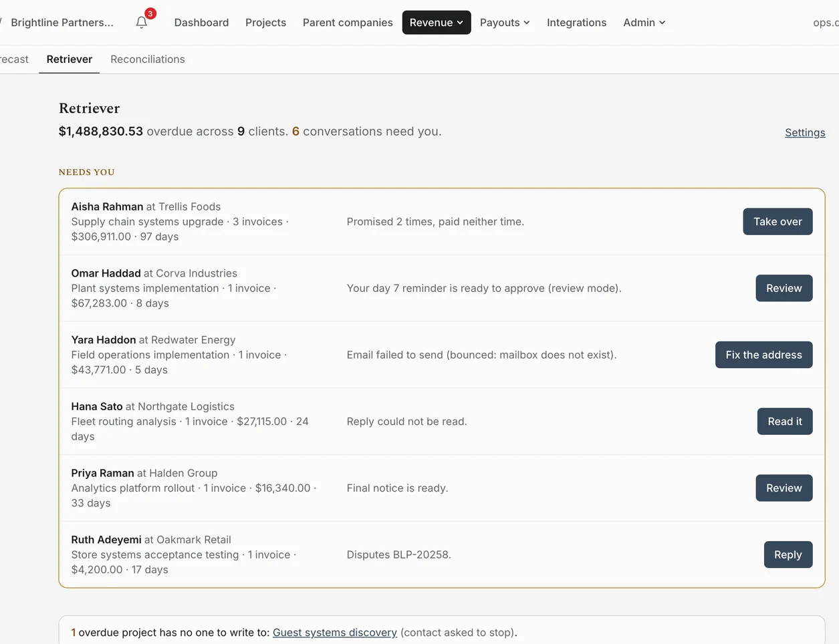Click the name Hana Sato

click(97, 406)
